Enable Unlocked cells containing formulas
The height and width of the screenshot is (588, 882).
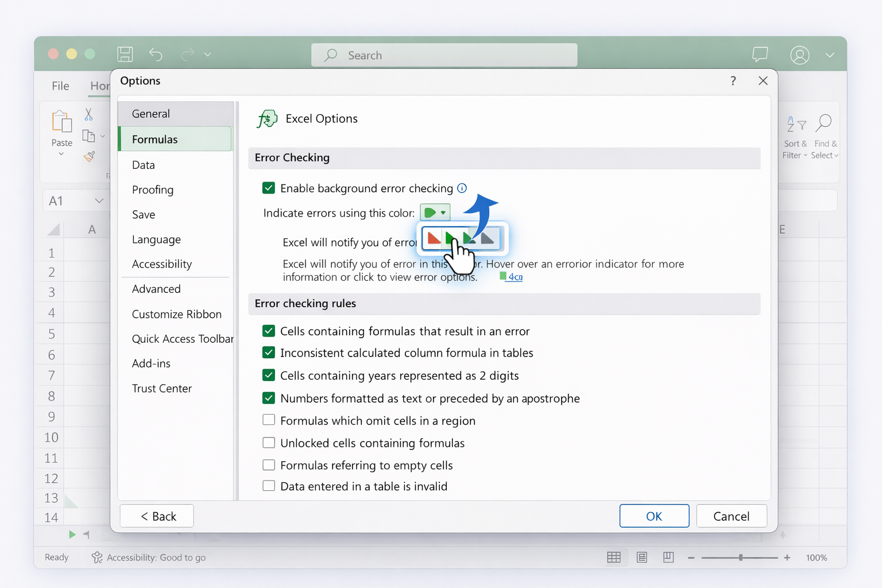(268, 443)
